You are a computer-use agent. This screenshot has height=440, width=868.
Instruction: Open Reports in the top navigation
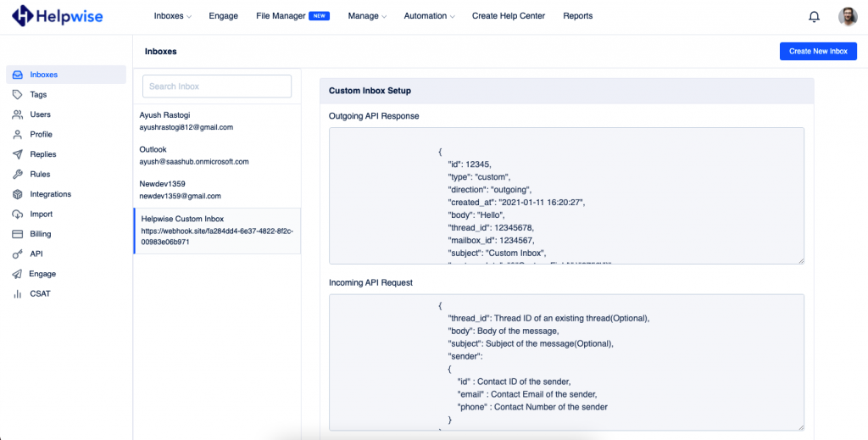(578, 16)
